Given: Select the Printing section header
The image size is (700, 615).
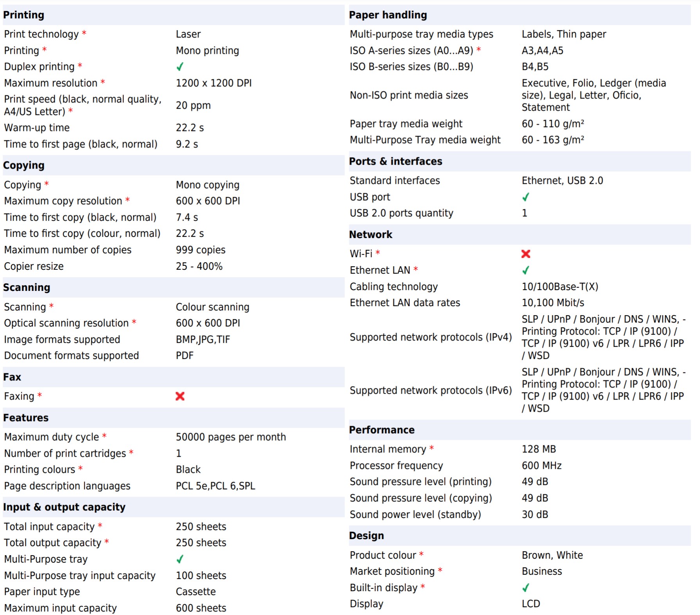Looking at the screenshot, I should point(24,15).
